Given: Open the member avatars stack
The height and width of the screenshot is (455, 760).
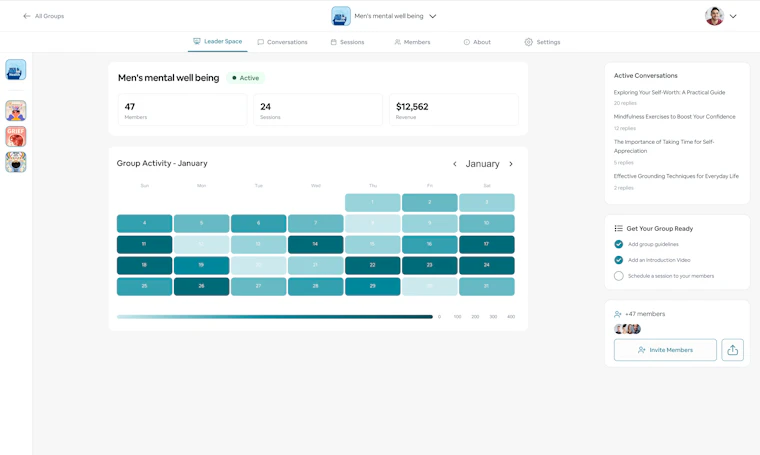Looking at the screenshot, I should [x=627, y=329].
